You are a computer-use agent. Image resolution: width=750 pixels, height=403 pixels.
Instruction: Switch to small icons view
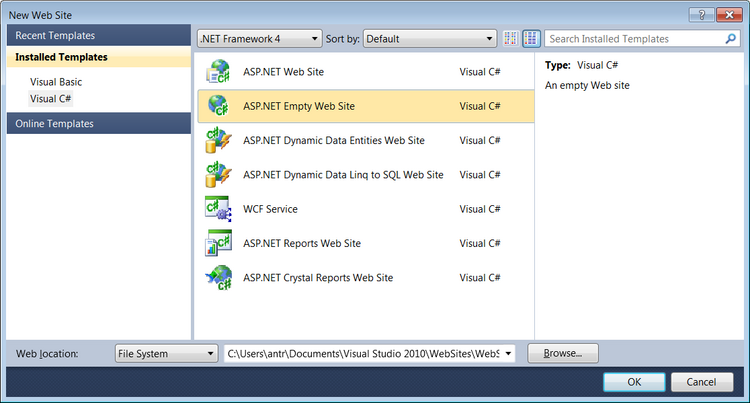[x=510, y=39]
